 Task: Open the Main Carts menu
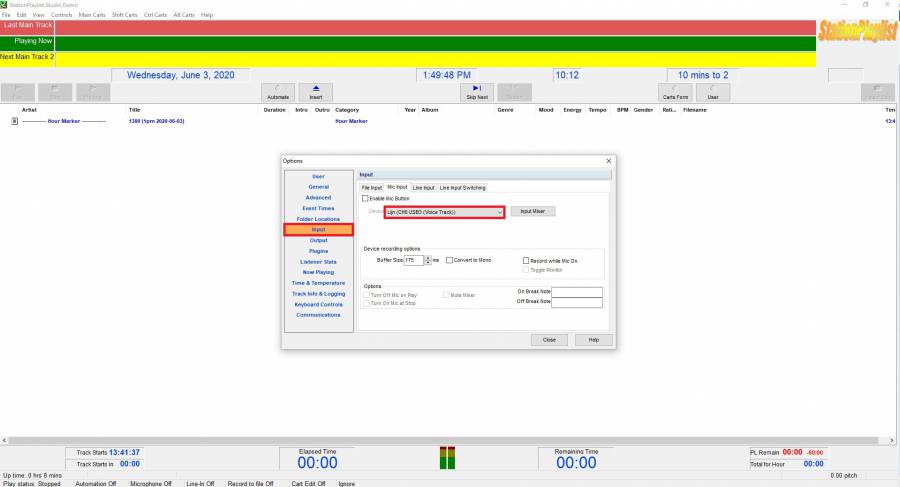coord(92,15)
